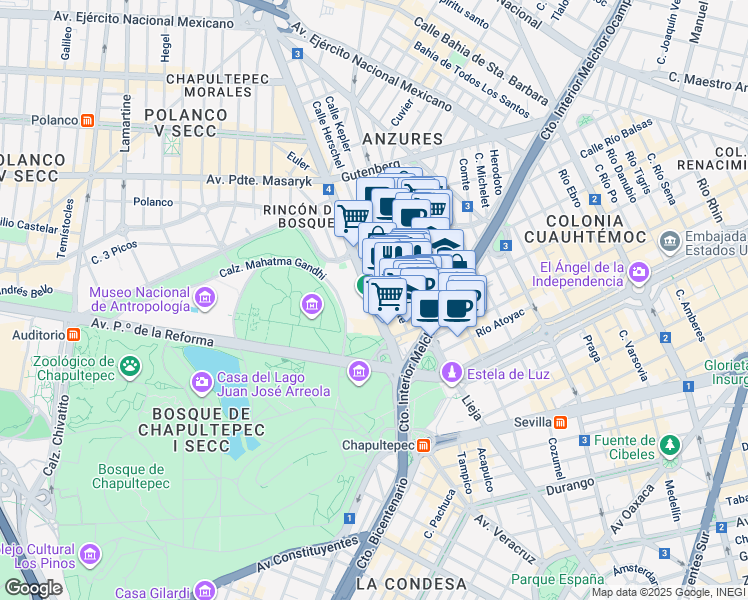Image resolution: width=748 pixels, height=600 pixels.
Task: Open the Estela de Luz monument marker
Action: [452, 374]
